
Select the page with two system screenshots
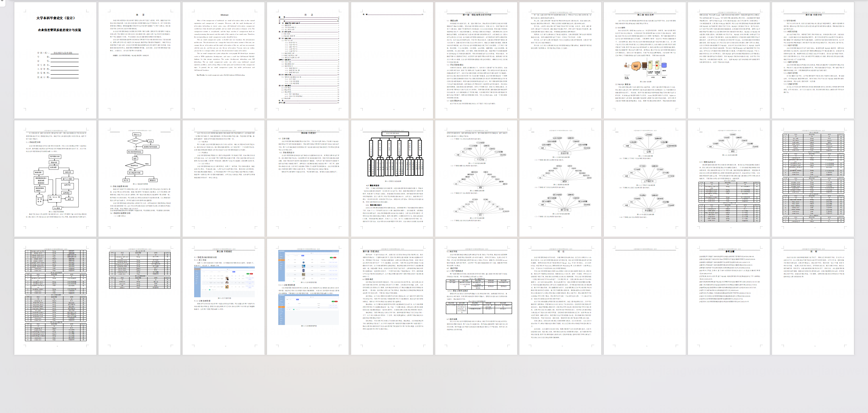(308, 297)
